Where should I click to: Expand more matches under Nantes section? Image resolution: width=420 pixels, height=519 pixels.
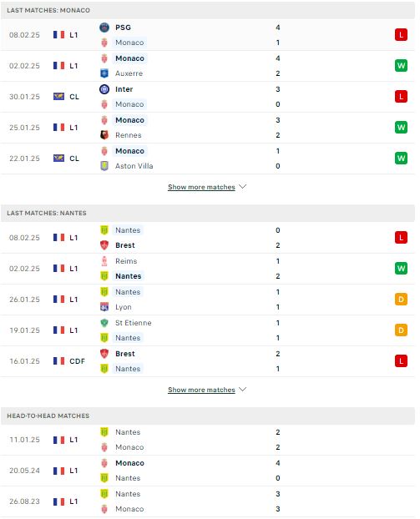[201, 390]
